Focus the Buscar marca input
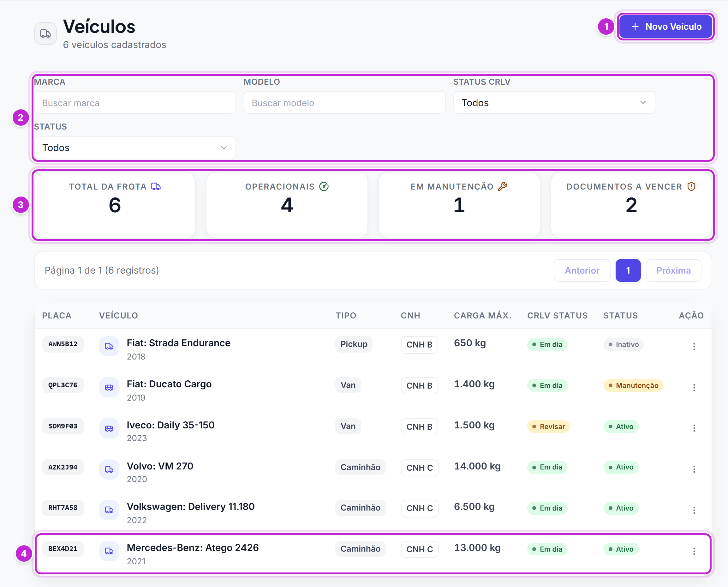 pos(135,102)
